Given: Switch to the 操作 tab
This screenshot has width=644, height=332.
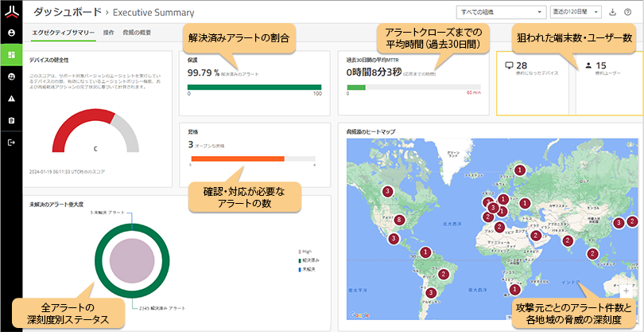Looking at the screenshot, I should pyautogui.click(x=109, y=33).
